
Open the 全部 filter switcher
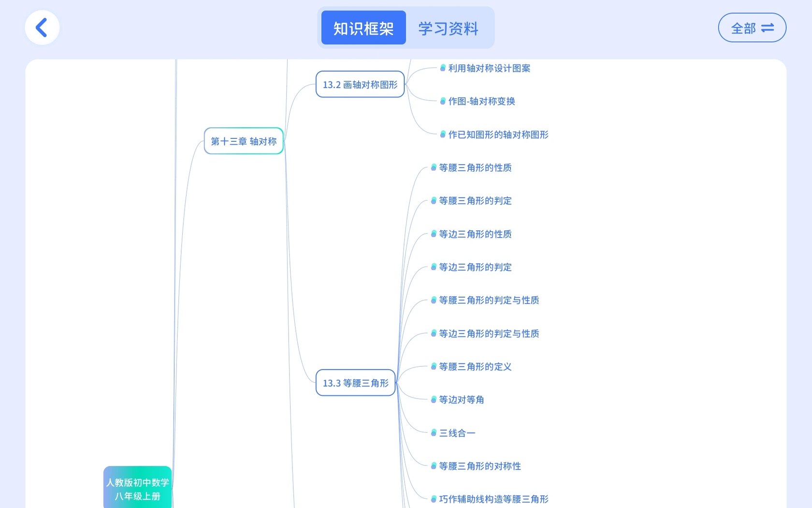(752, 28)
